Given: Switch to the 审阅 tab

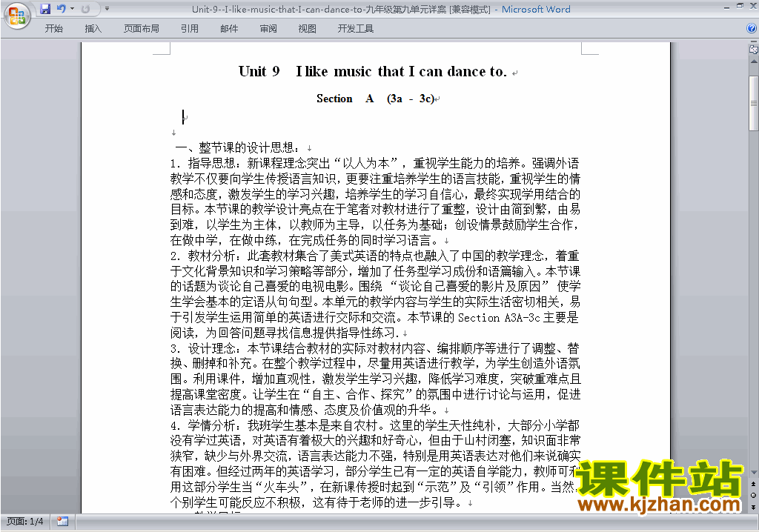Looking at the screenshot, I should point(268,29).
